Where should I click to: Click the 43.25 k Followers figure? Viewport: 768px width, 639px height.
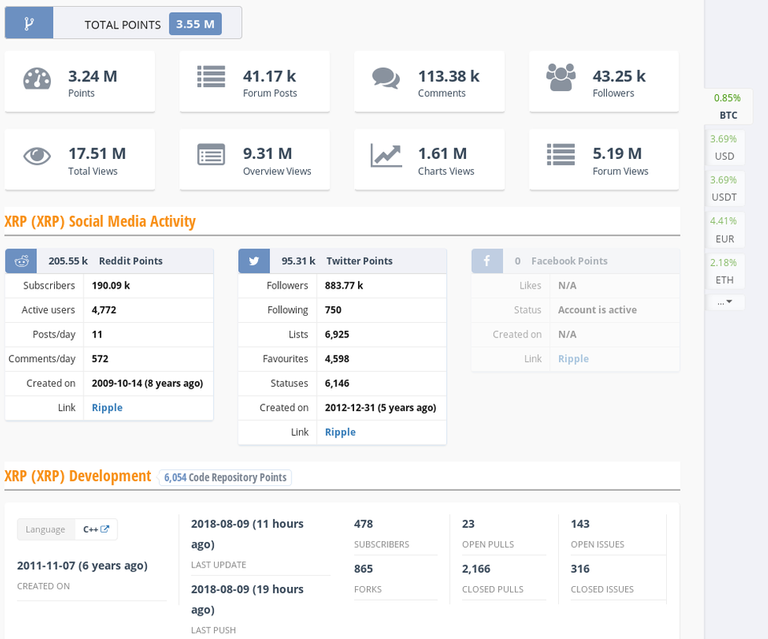coord(619,76)
